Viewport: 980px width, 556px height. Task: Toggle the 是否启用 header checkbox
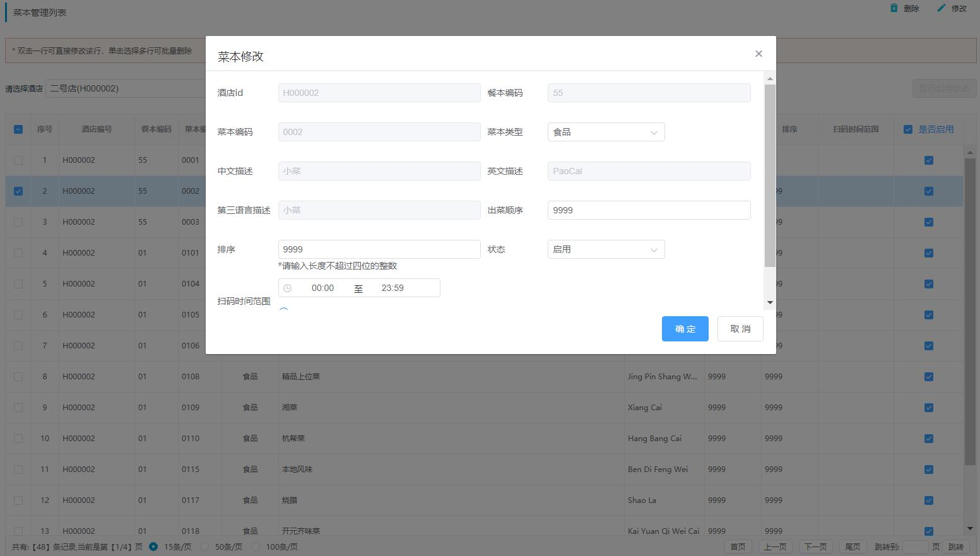(908, 129)
